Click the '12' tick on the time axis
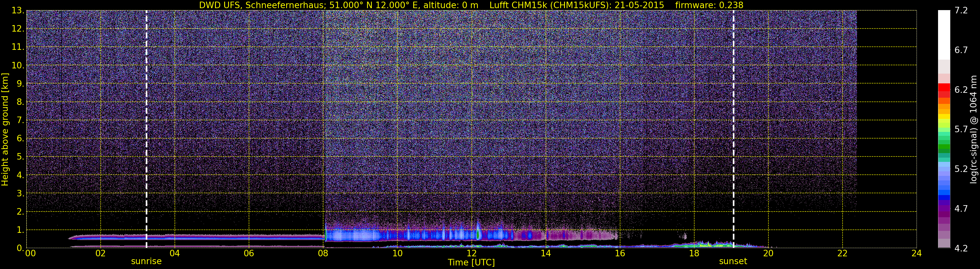The image size is (980, 269). (471, 253)
